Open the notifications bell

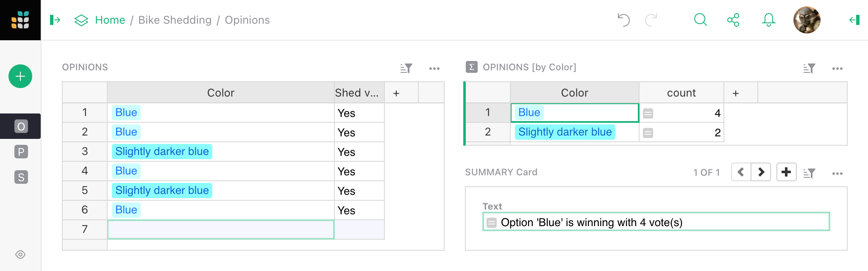coord(768,20)
